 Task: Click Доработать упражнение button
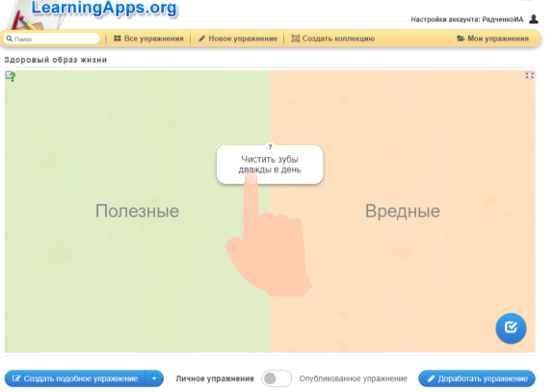point(477,379)
